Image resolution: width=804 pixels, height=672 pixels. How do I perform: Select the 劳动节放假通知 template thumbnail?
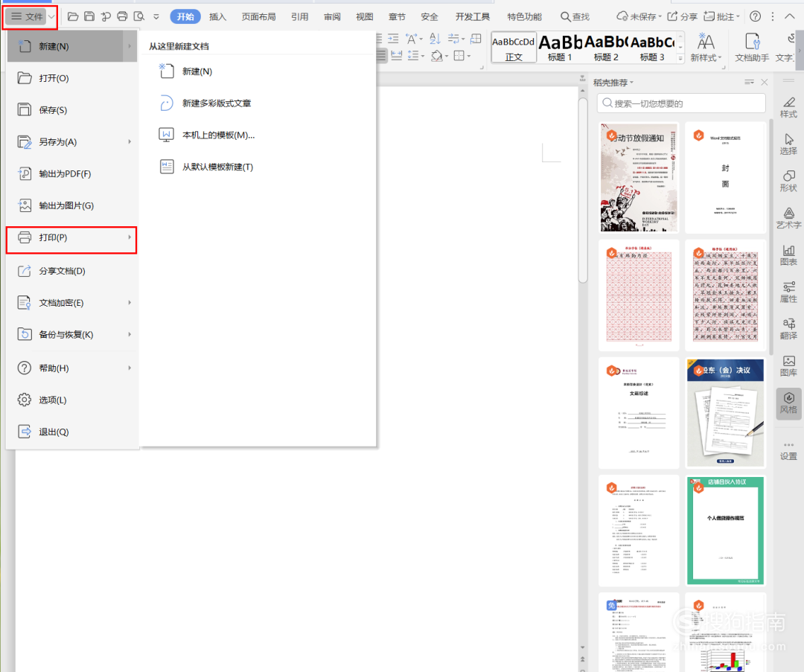pyautogui.click(x=639, y=178)
